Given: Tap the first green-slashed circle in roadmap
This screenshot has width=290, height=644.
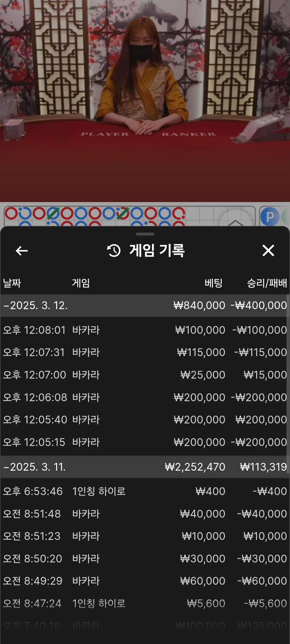Looking at the screenshot, I should pos(53,214).
